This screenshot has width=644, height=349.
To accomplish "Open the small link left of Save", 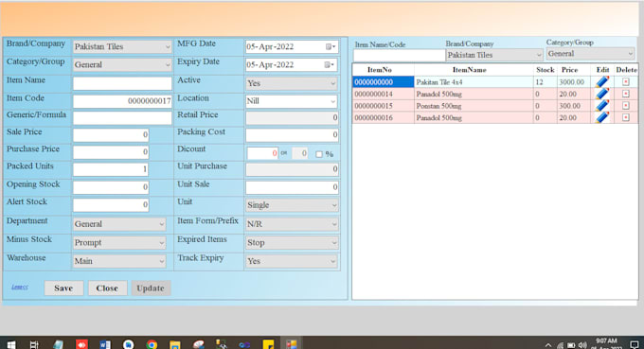I will click(x=20, y=288).
